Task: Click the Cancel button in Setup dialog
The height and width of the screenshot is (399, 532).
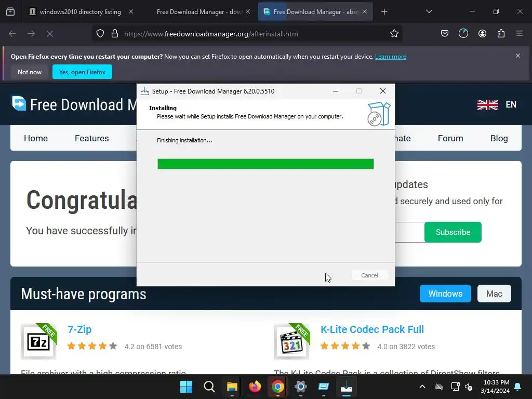Action: [369, 275]
